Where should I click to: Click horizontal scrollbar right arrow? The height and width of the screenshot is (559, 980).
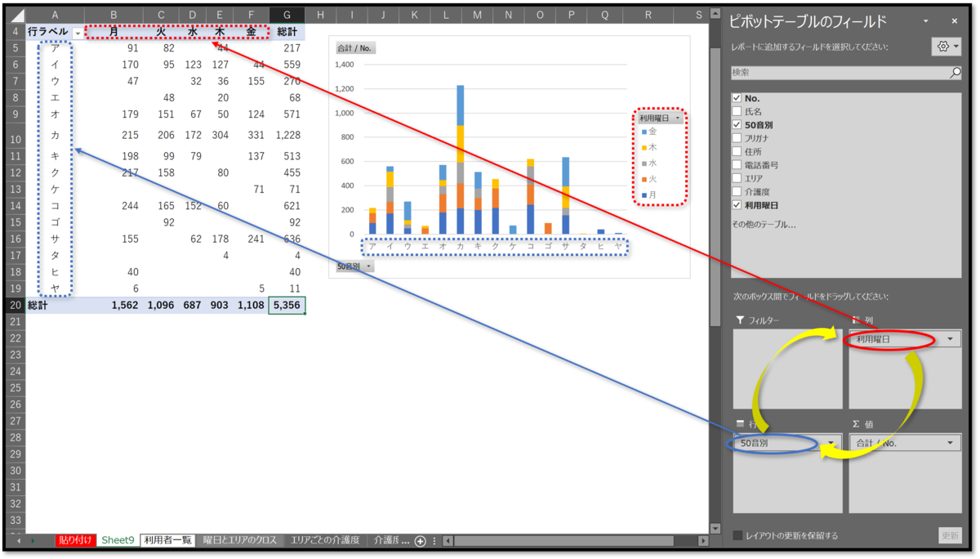pos(703,540)
